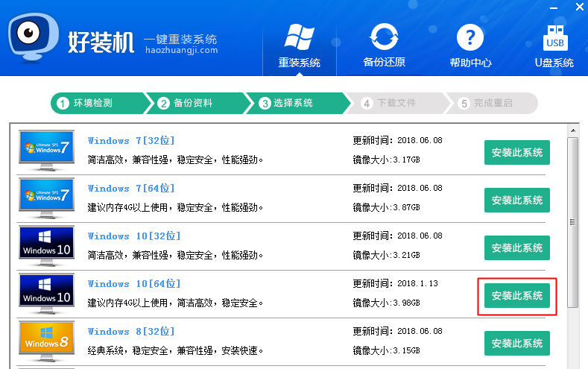Image resolution: width=588 pixels, height=369 pixels.
Task: Click the Windows 10[32位] monitor thumbnail
Action: tap(46, 245)
